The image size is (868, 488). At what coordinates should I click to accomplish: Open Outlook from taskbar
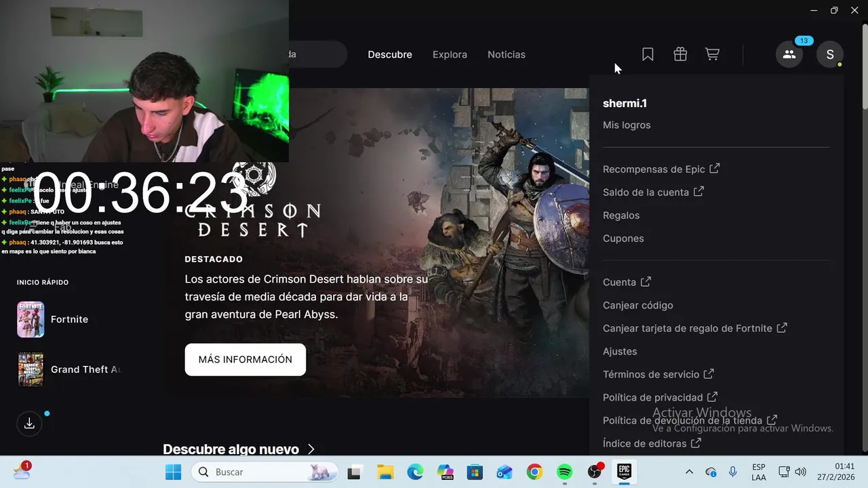point(505,472)
